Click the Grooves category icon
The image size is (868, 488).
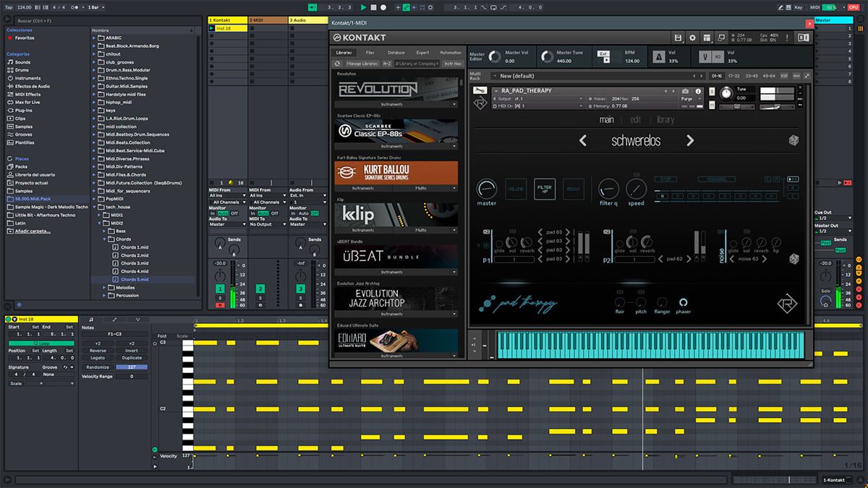9,134
